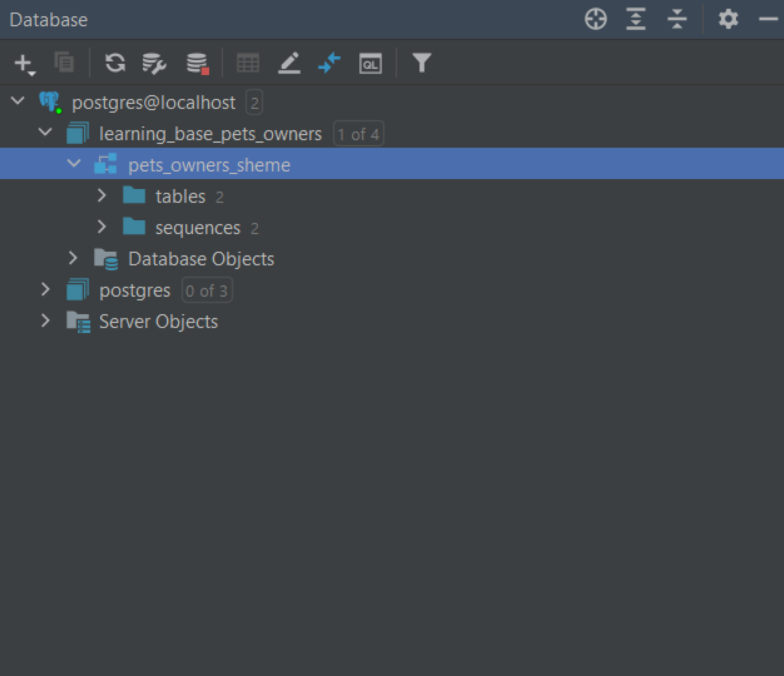Expand Database Objects node

tap(73, 258)
